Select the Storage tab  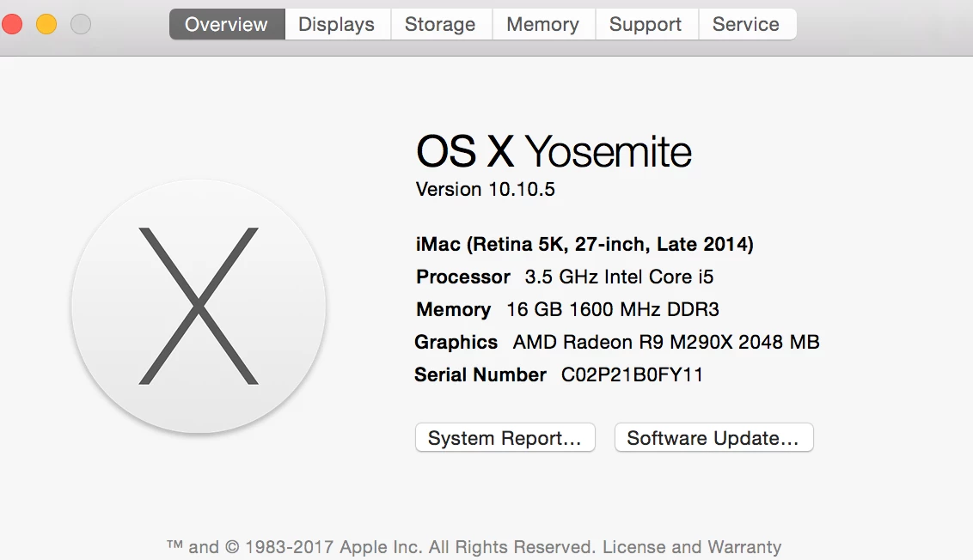click(440, 24)
